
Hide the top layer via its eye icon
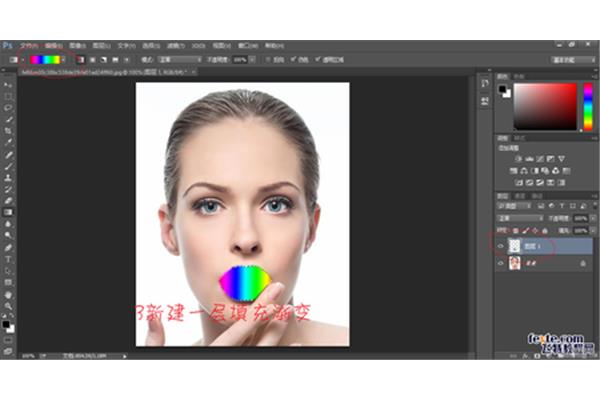(x=501, y=246)
